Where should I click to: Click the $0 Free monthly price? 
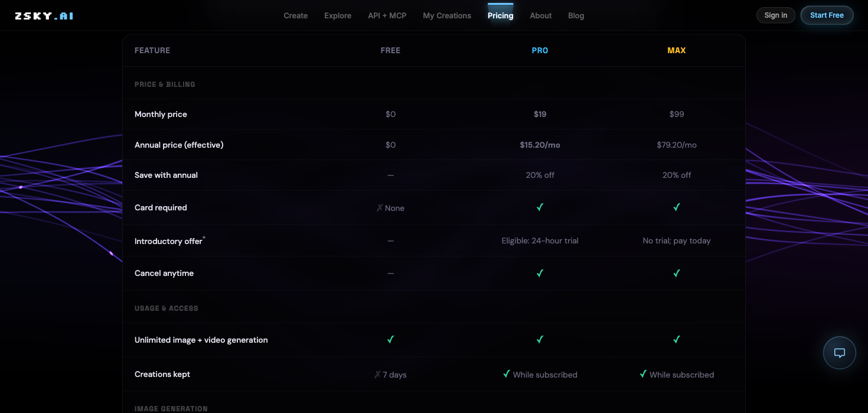click(x=390, y=114)
